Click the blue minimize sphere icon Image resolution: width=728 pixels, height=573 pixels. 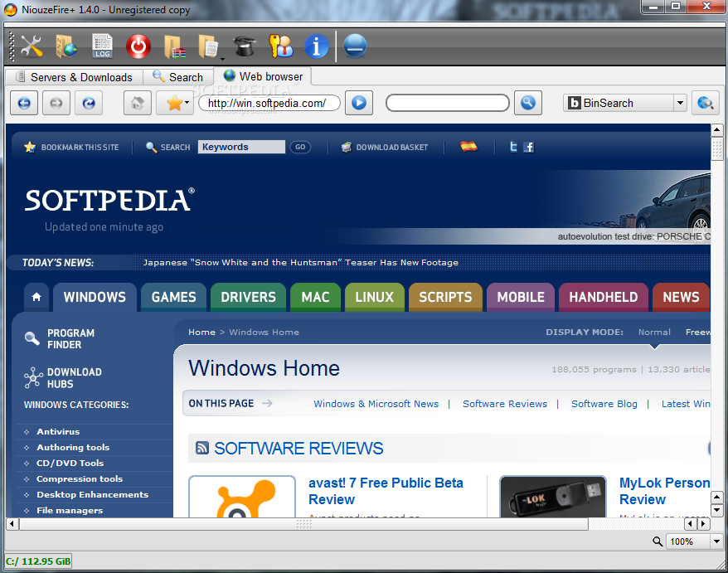pyautogui.click(x=355, y=46)
